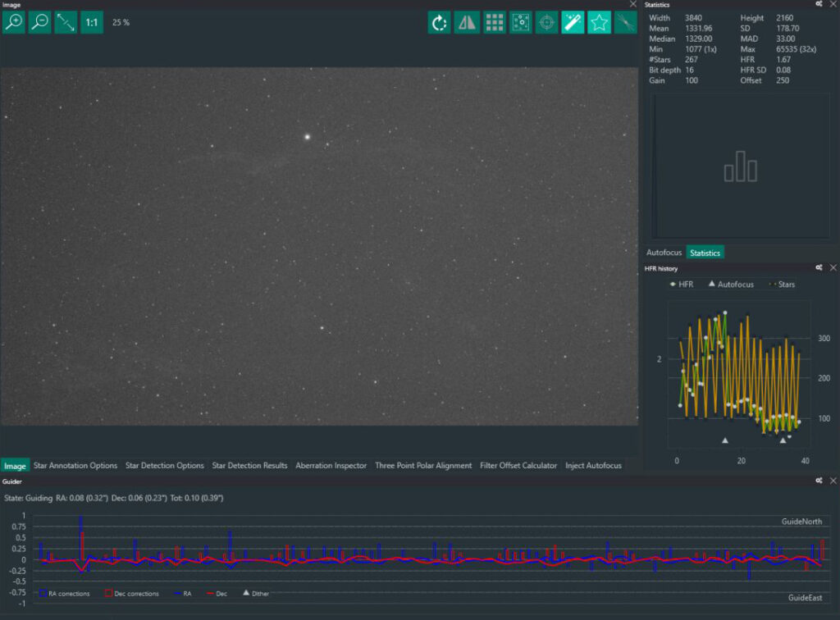Screen dimensions: 840x620
Task: Click the HFR legend entry
Action: pyautogui.click(x=682, y=285)
